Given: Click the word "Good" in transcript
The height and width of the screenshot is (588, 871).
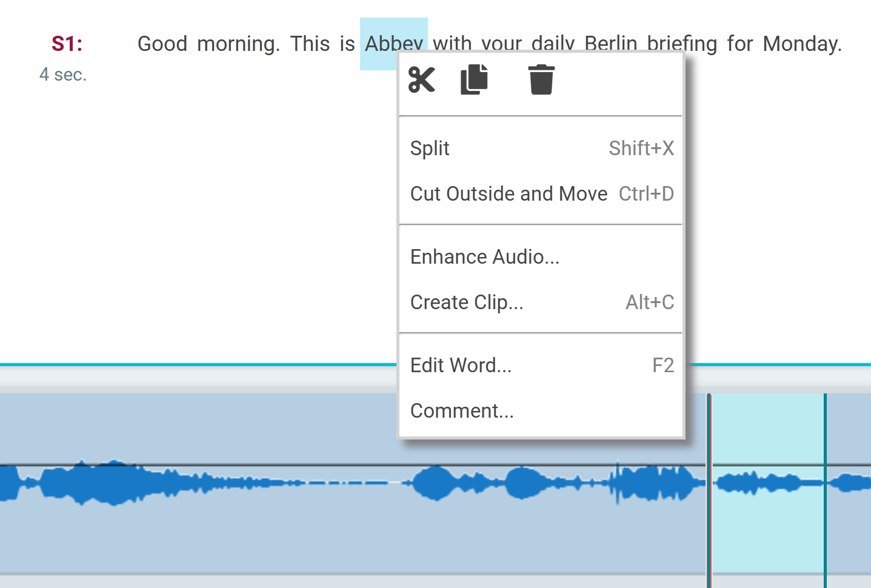Looking at the screenshot, I should pyautogui.click(x=162, y=44).
